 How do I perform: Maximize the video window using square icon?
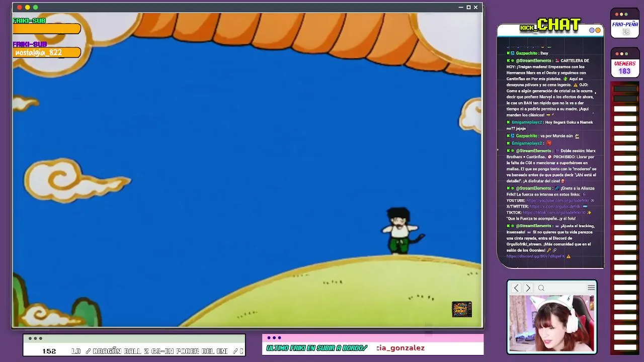click(468, 7)
